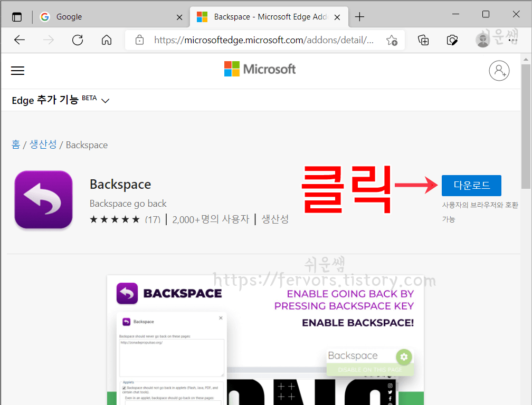Select the 'Backspace go back' description
532x405 pixels.
coord(128,204)
